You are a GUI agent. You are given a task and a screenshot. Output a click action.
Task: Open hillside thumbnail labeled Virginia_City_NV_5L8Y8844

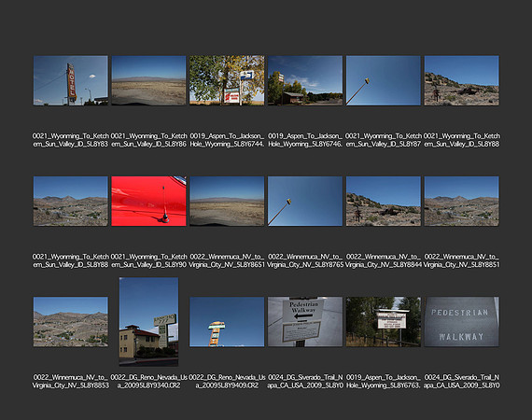click(x=384, y=201)
